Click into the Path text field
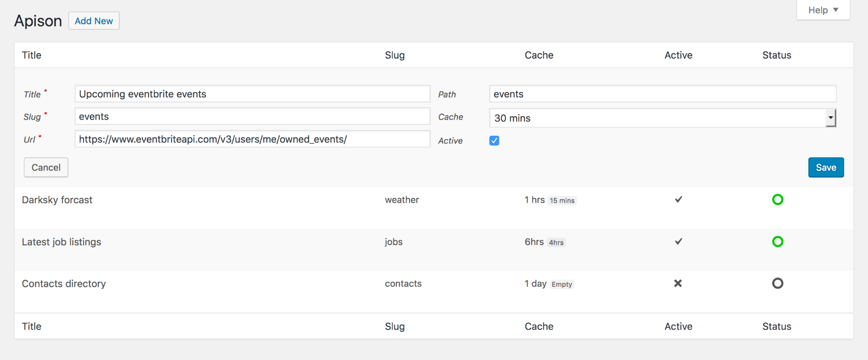Screen dimensions: 868x360 662,94
